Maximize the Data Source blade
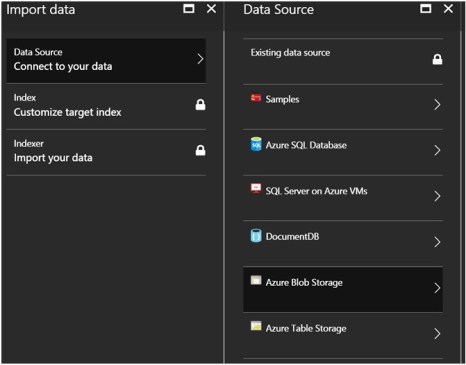This screenshot has width=466, height=365. 426,9
